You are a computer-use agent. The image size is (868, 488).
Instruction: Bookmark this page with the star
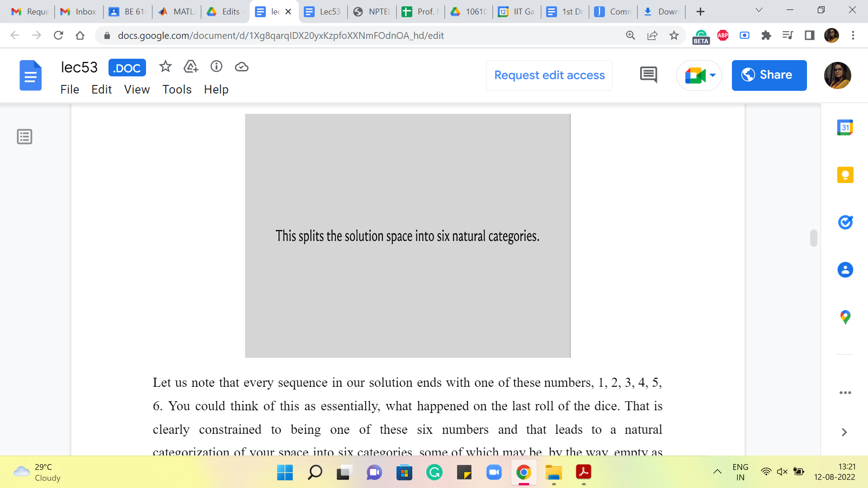674,35
